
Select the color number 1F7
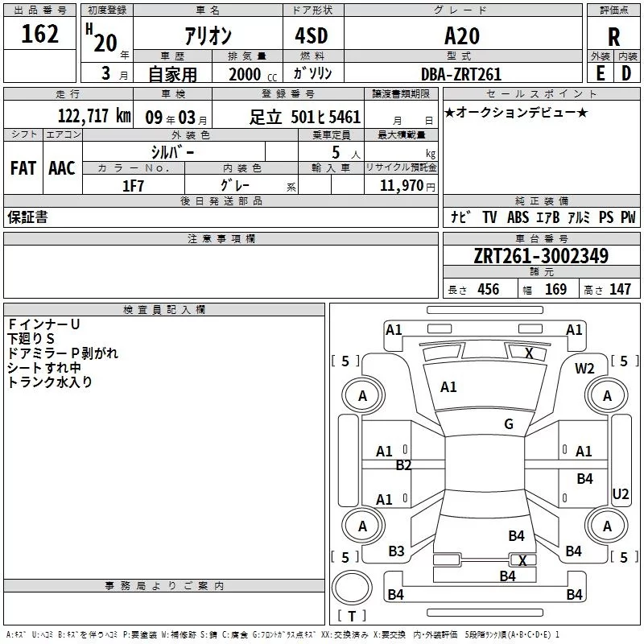click(133, 186)
